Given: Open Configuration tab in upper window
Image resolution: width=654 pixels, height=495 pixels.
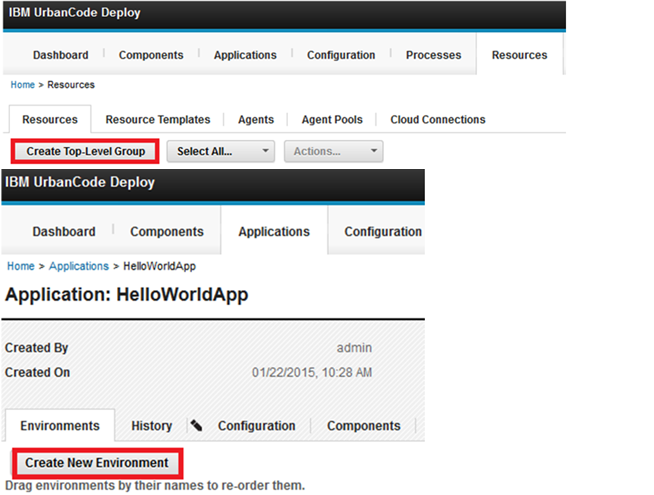Looking at the screenshot, I should [341, 55].
